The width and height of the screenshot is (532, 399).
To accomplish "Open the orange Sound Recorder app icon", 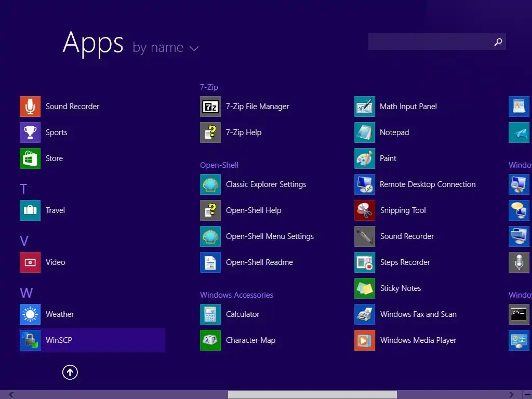I will coord(30,106).
